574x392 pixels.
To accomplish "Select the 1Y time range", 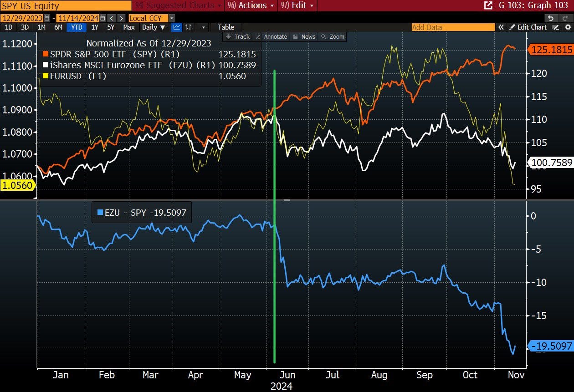I will pos(95,27).
